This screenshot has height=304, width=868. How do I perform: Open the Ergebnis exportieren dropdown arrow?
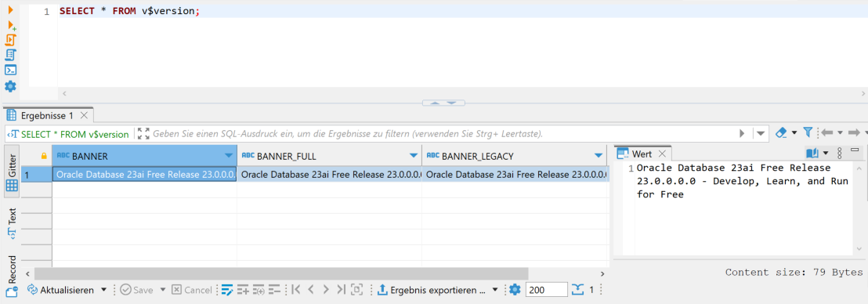tap(495, 290)
